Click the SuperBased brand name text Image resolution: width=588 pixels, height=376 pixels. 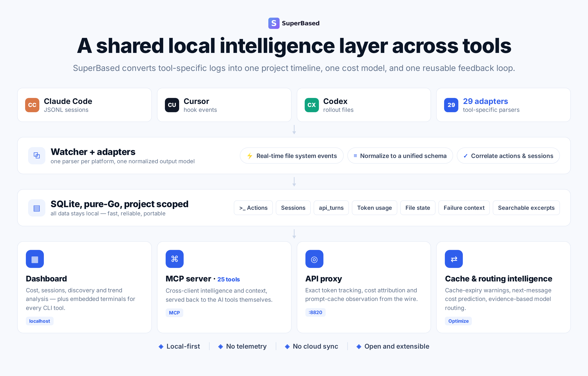(x=301, y=23)
